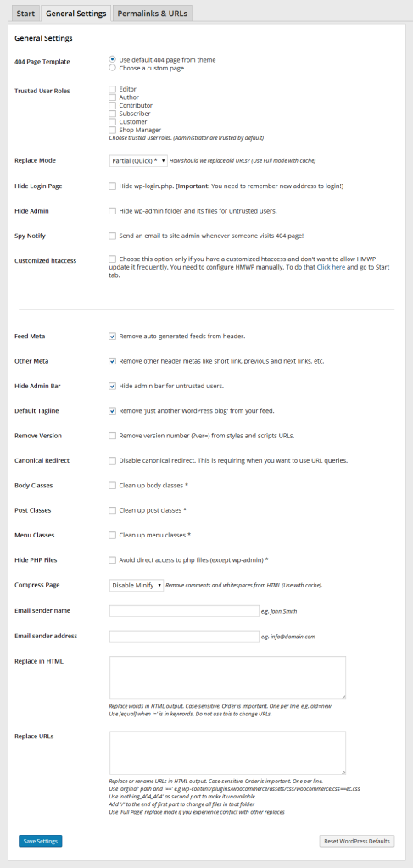
Task: Click Reset WordPress Defaults button
Action: pyautogui.click(x=357, y=841)
